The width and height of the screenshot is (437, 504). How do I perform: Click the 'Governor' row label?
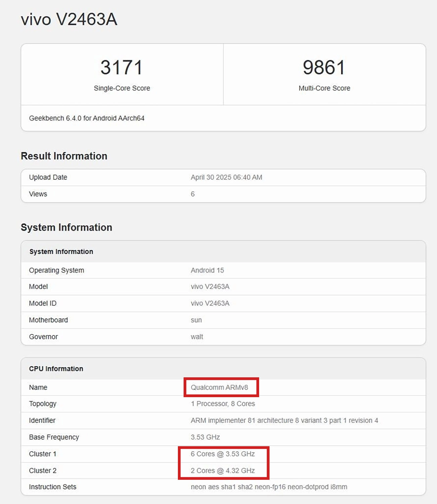(43, 337)
